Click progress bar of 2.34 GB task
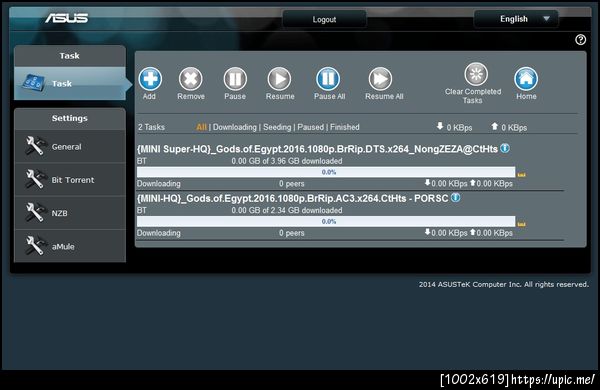Screen dimensions: 600x390 click(326, 222)
